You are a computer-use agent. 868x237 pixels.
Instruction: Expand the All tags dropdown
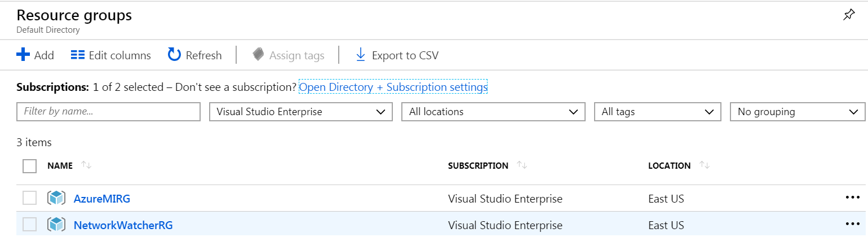click(x=658, y=112)
